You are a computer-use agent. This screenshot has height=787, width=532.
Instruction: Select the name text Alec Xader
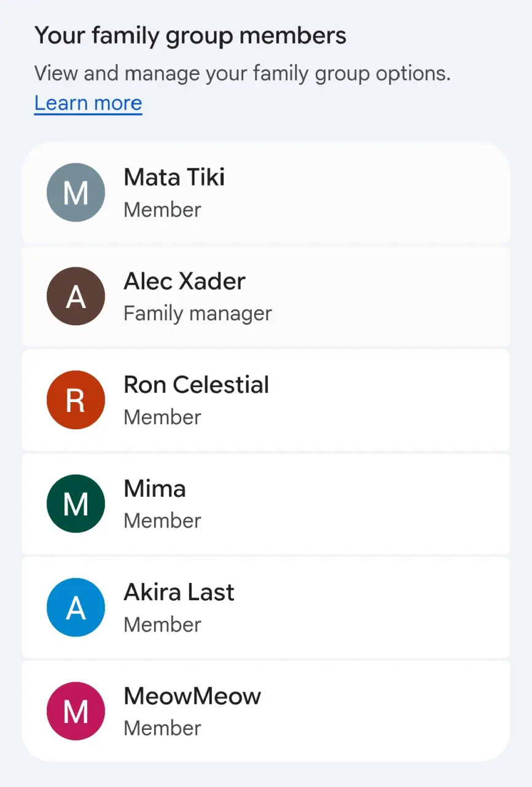(185, 281)
